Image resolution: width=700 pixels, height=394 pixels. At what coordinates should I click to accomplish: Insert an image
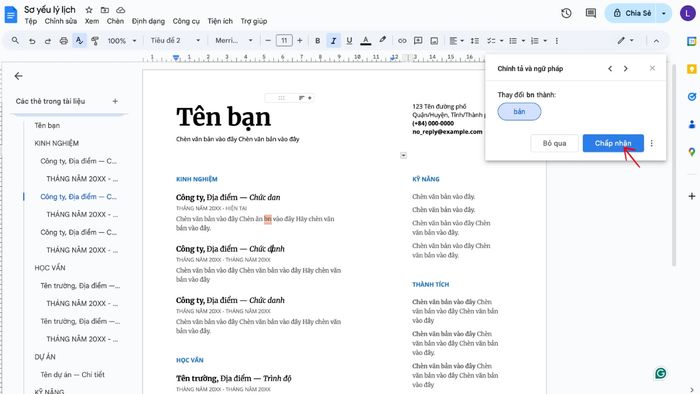click(434, 41)
